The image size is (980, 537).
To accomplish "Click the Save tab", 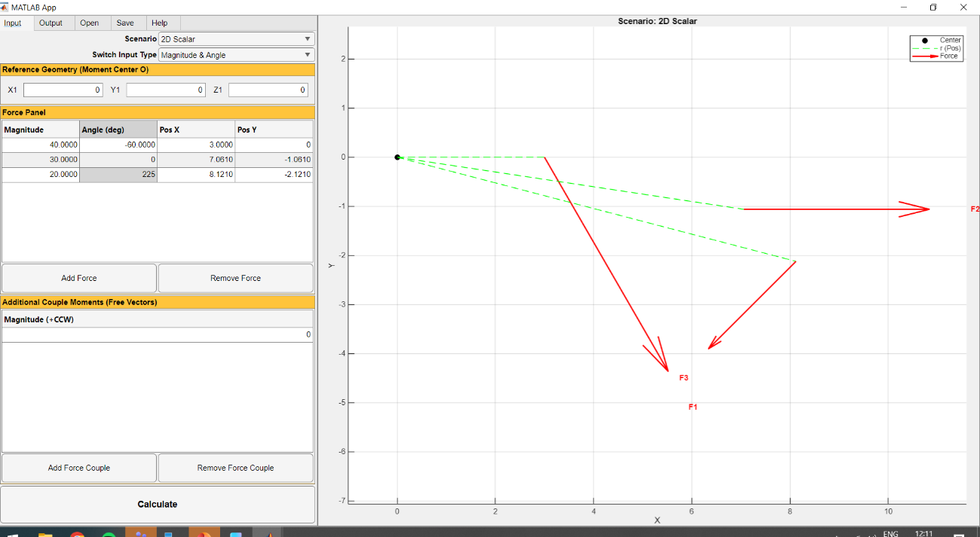I will coord(125,23).
